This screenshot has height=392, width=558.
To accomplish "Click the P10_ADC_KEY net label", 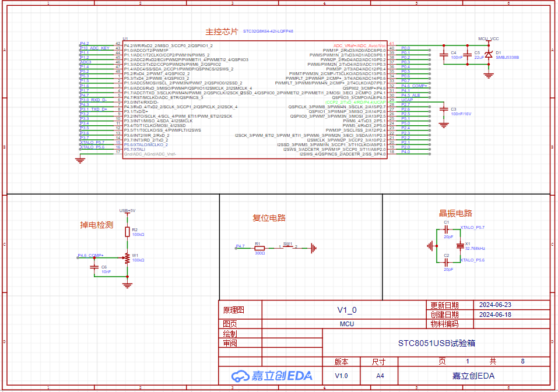I will click(94, 48).
